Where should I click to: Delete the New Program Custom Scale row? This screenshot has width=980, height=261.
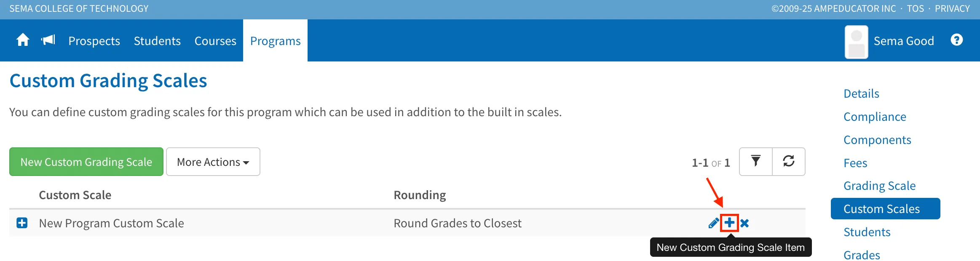(x=744, y=223)
